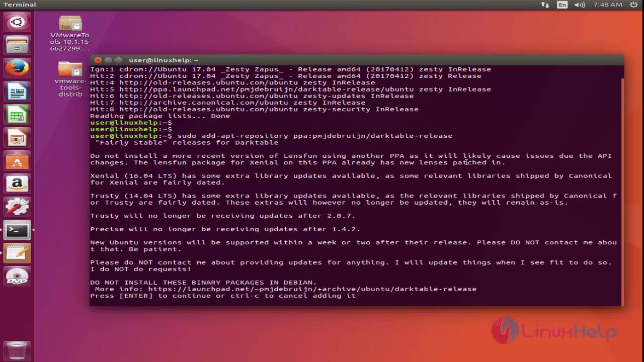
Task: Open network connections indicator
Action: coord(545,5)
